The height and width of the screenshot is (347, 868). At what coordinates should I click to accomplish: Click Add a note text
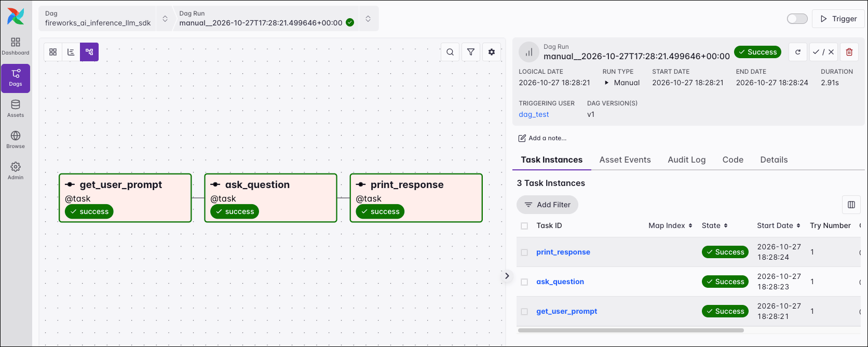point(548,138)
